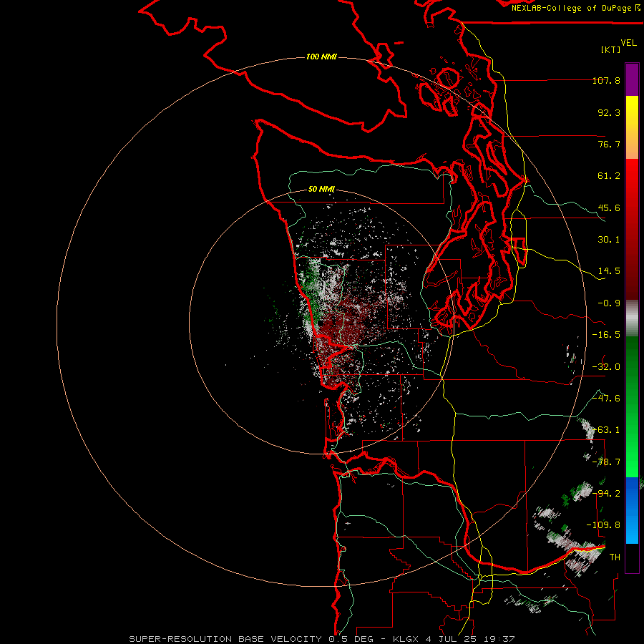This screenshot has height=644, width=644.
Task: Select the -94.2 legend value
Action: pyautogui.click(x=606, y=494)
